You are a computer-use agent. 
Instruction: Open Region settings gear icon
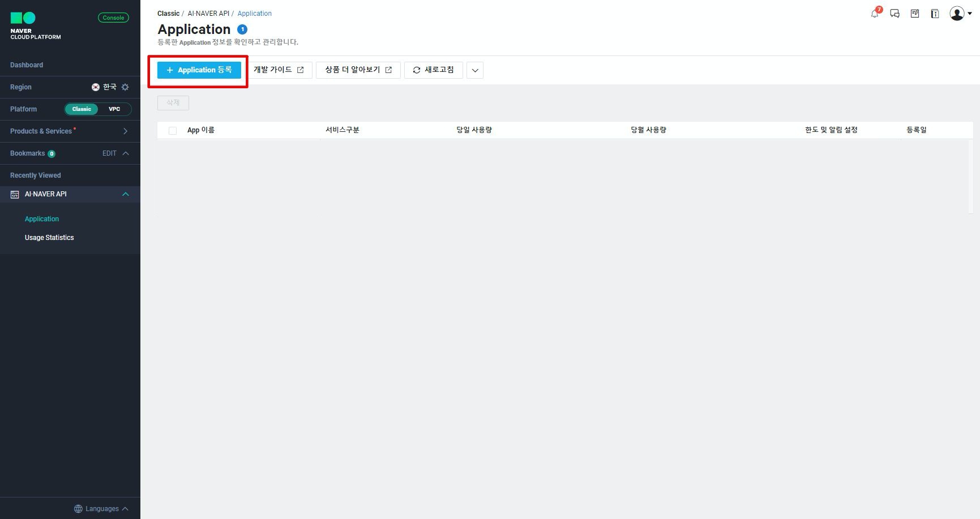(125, 87)
